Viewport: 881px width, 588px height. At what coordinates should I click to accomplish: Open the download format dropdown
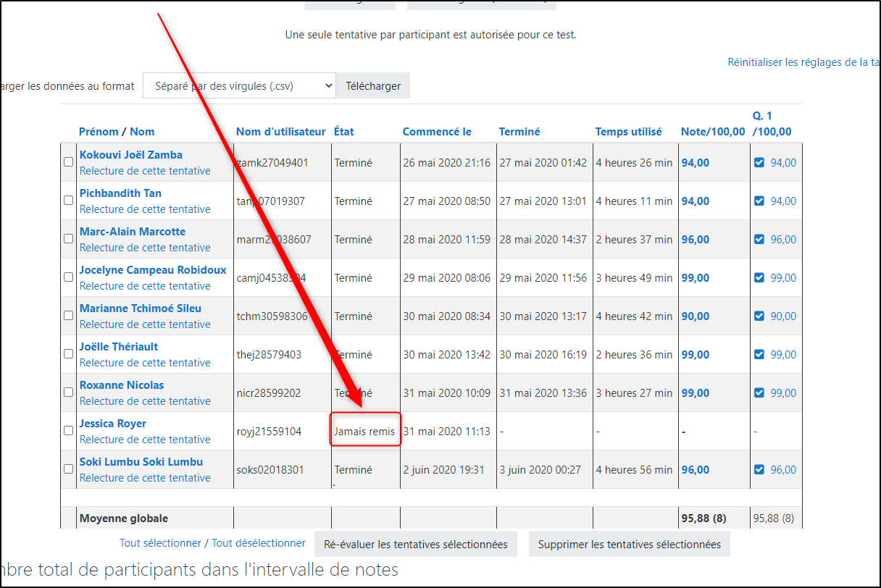pos(239,85)
